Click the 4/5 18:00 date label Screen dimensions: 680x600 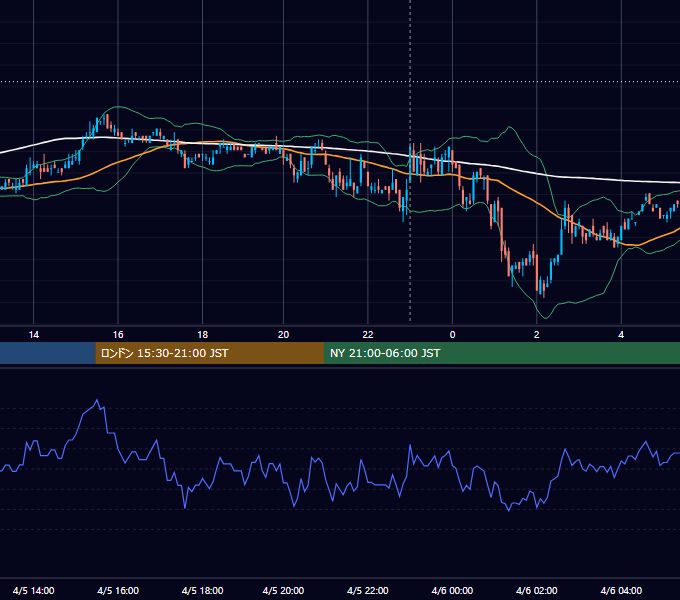pos(203,590)
